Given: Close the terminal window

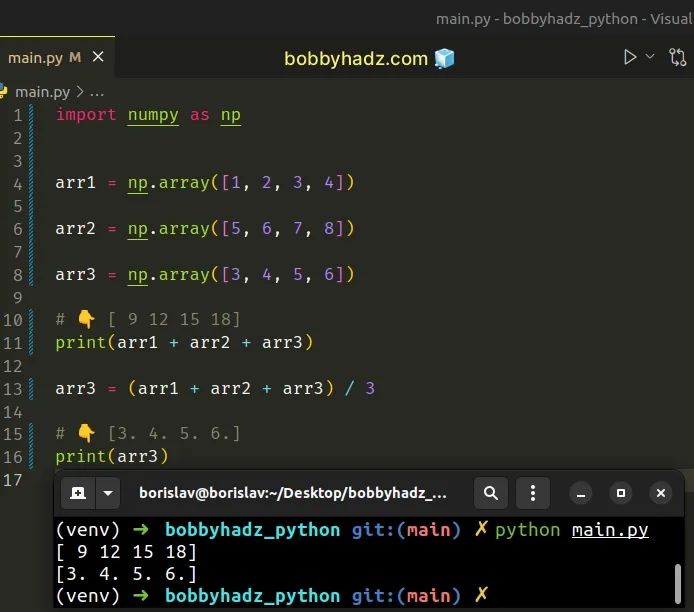Looking at the screenshot, I should (661, 493).
